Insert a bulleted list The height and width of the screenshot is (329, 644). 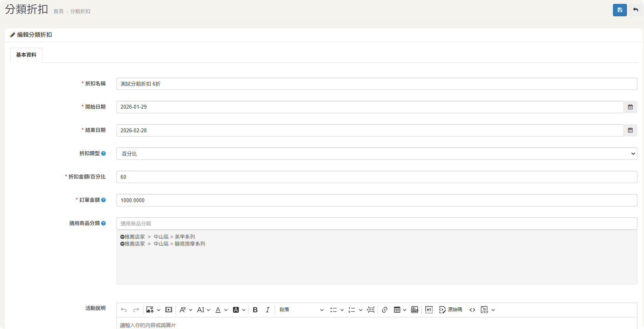click(x=333, y=310)
